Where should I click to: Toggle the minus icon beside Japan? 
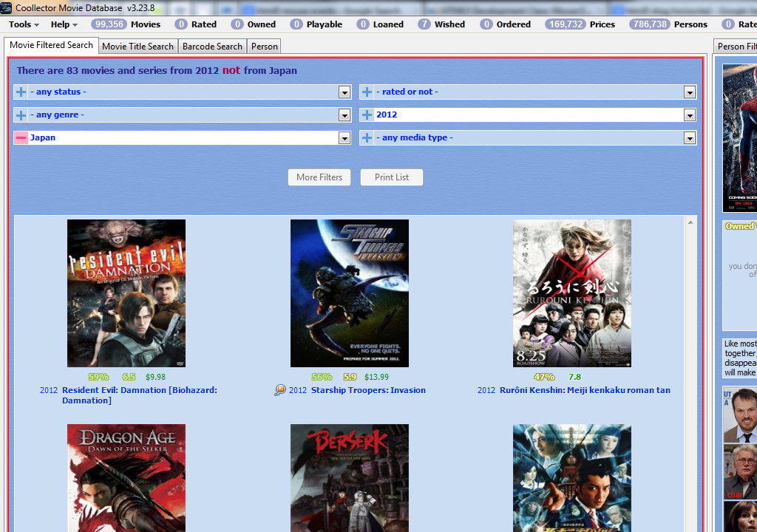(x=21, y=137)
